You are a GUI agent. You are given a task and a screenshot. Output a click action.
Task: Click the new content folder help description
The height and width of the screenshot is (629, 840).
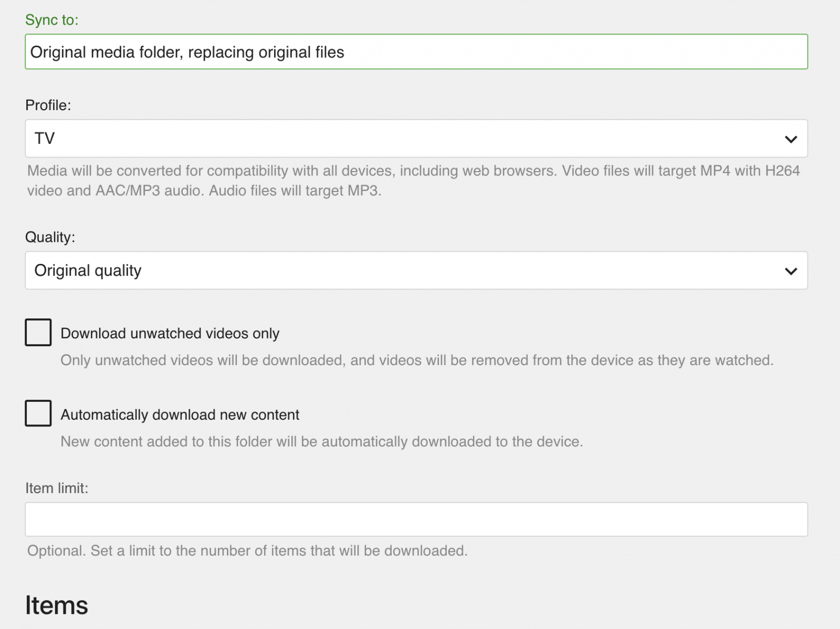coord(321,442)
